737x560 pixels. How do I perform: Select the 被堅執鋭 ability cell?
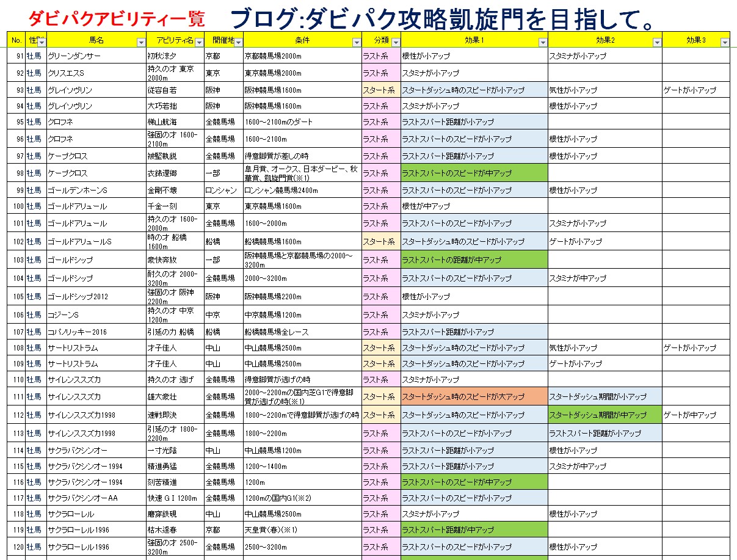[175, 156]
